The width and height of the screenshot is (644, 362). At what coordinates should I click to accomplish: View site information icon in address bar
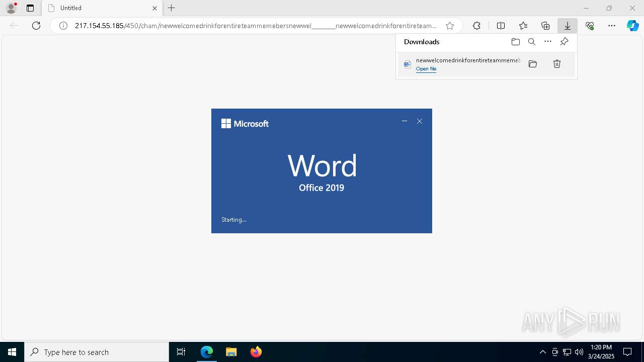[x=63, y=26]
